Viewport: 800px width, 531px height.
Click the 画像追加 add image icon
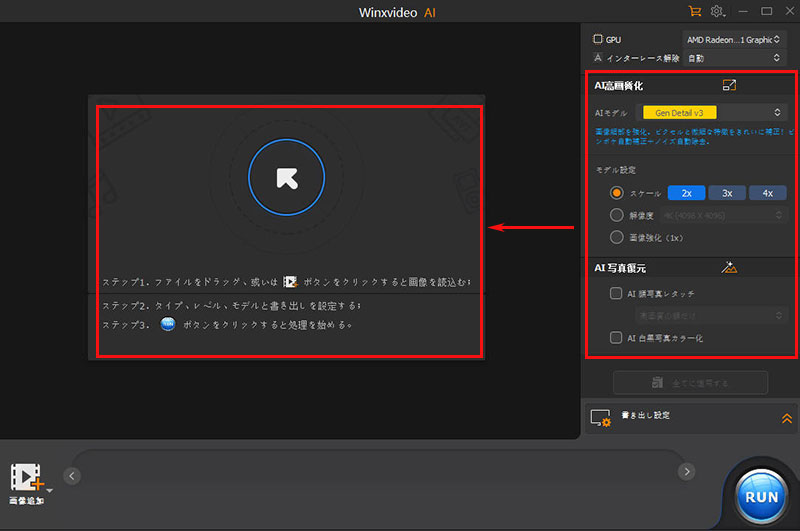pos(27,476)
